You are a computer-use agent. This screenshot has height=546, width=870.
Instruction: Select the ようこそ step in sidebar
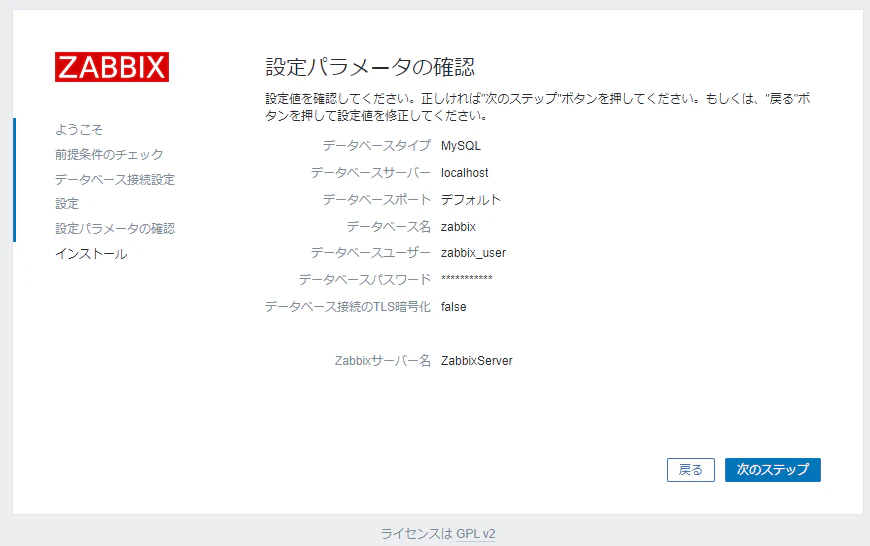79,130
